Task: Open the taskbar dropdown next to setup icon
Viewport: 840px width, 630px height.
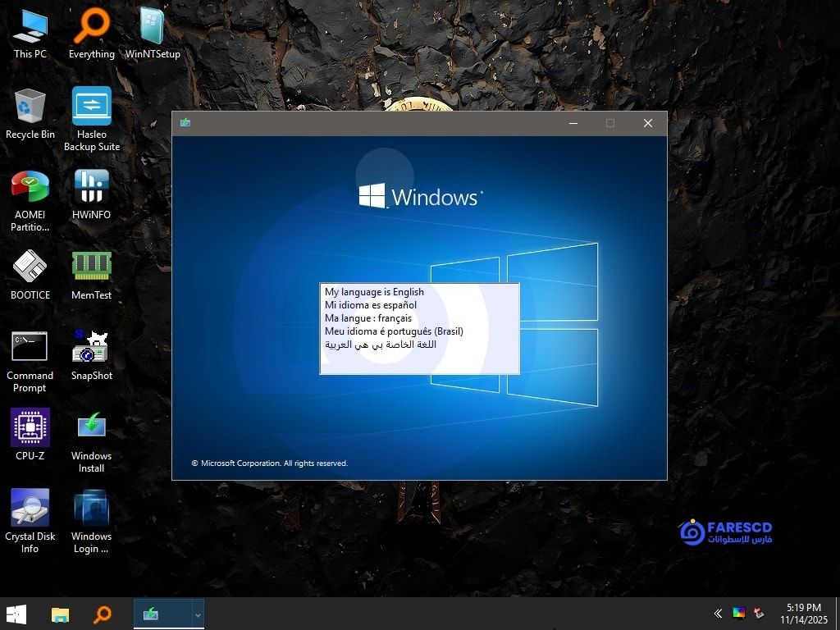Action: pos(197,613)
